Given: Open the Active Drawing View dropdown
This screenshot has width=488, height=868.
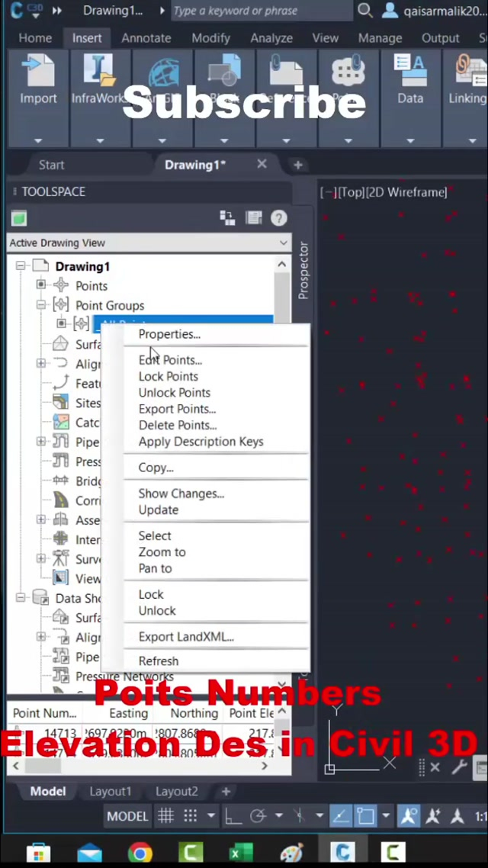Looking at the screenshot, I should tap(149, 243).
